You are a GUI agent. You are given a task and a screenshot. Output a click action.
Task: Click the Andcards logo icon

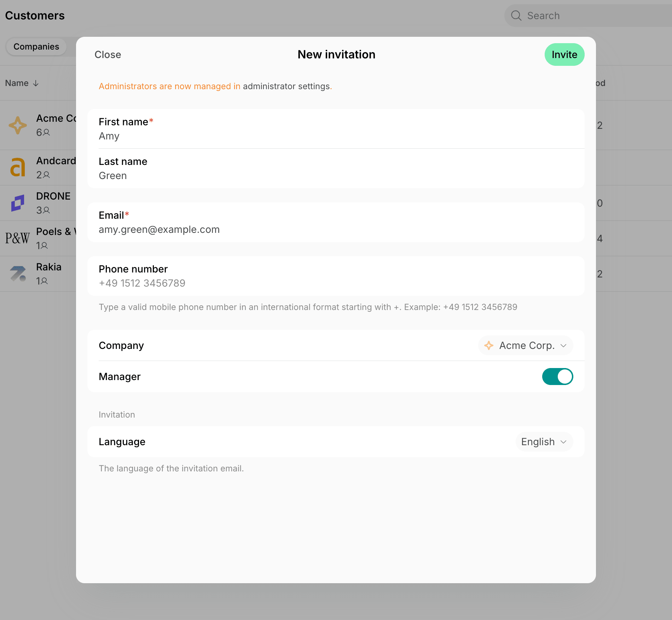18,167
